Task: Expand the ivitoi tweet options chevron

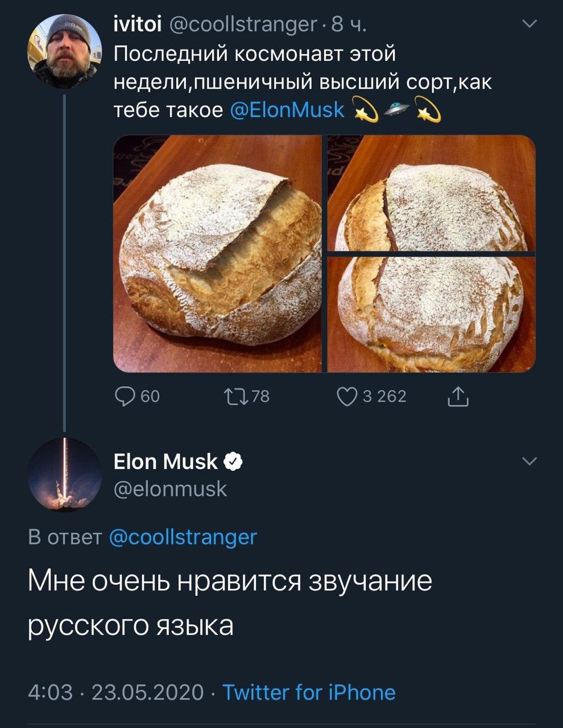Action: point(529,24)
